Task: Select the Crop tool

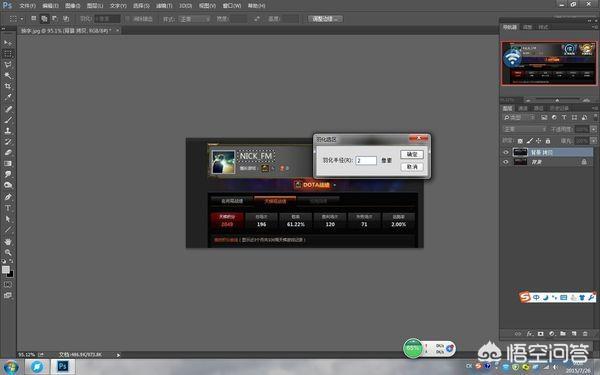Action: (x=8, y=86)
